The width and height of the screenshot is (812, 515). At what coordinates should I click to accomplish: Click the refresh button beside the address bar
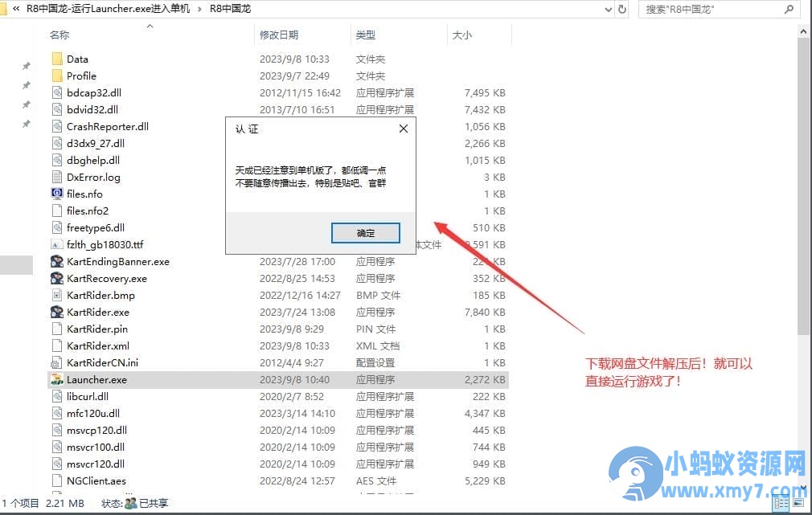pos(622,10)
